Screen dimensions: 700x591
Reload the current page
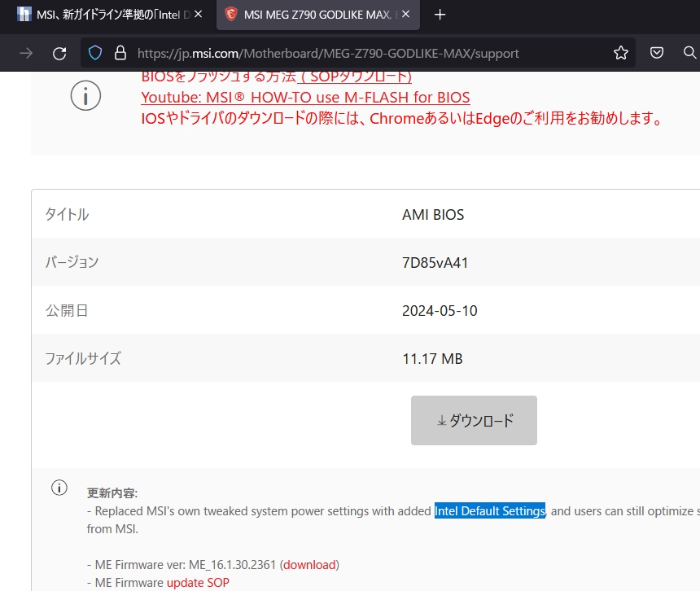click(59, 53)
